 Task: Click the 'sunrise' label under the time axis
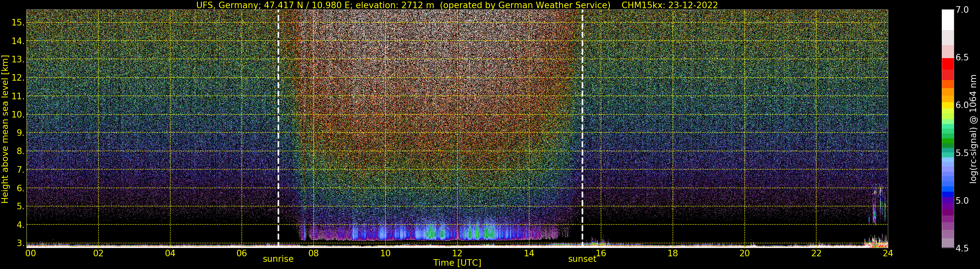(x=278, y=259)
